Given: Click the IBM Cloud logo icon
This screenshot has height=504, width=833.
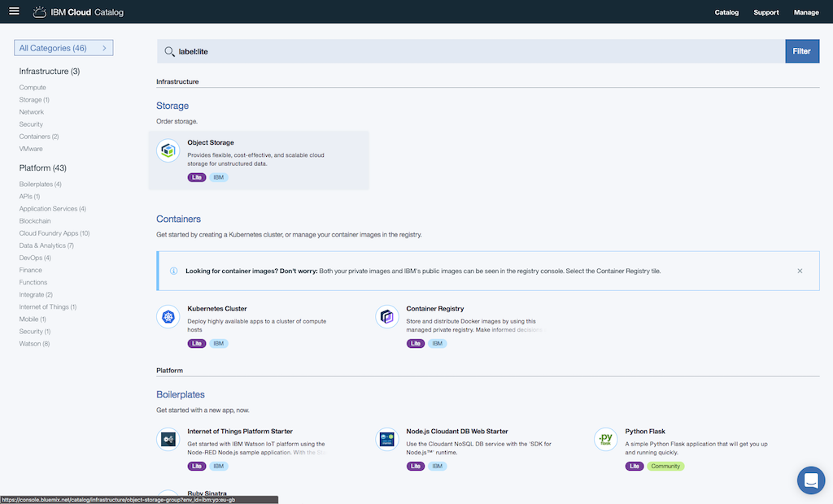Looking at the screenshot, I should pos(40,12).
